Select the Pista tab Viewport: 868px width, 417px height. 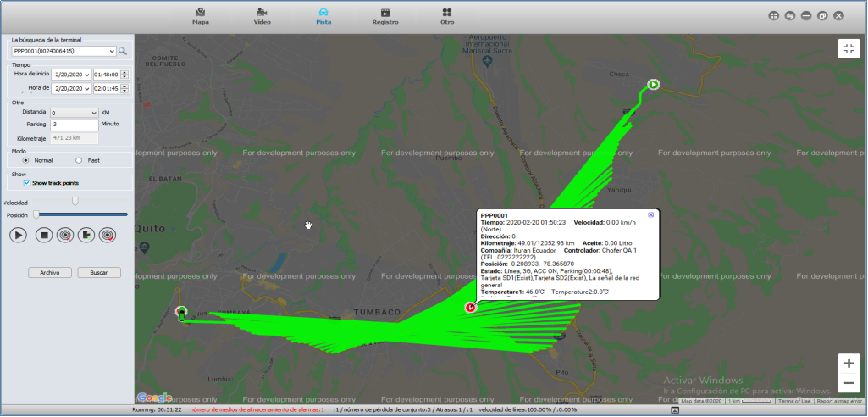[323, 16]
